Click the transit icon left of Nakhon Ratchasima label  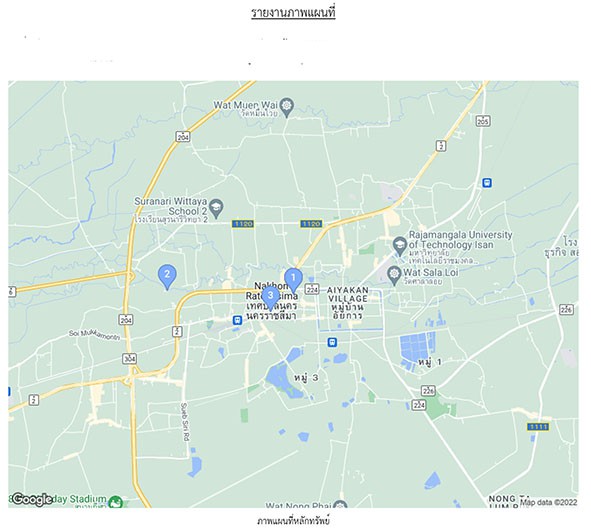point(237,320)
